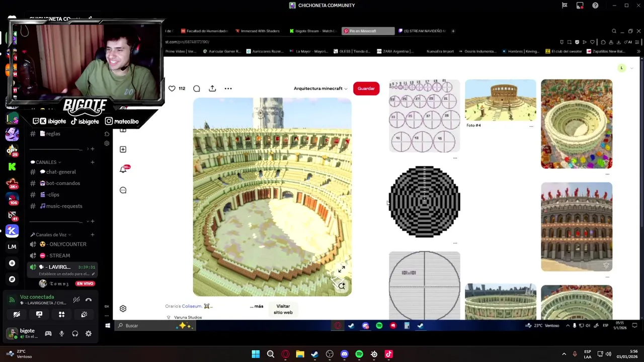Open the pin's three-dot more options

pos(228,88)
